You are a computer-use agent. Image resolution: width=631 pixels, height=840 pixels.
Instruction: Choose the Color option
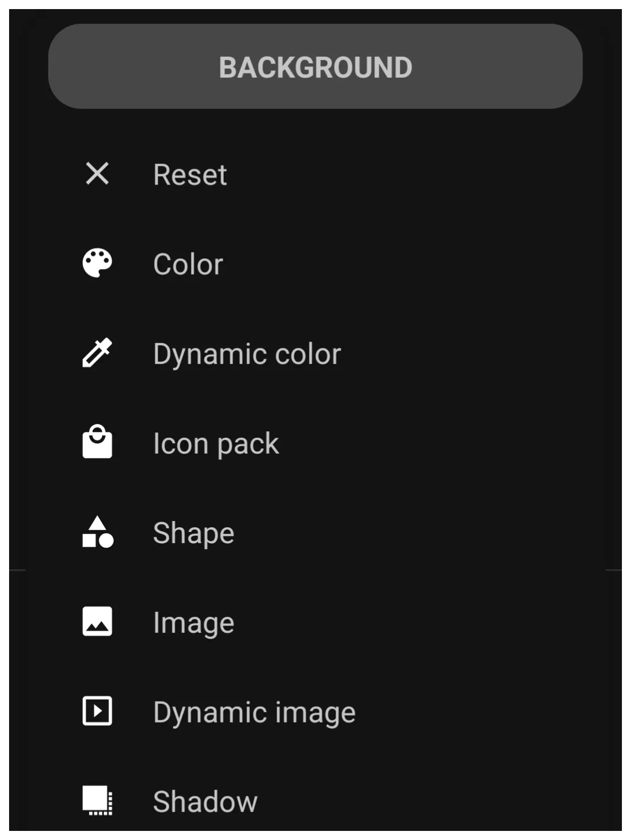(x=315, y=264)
